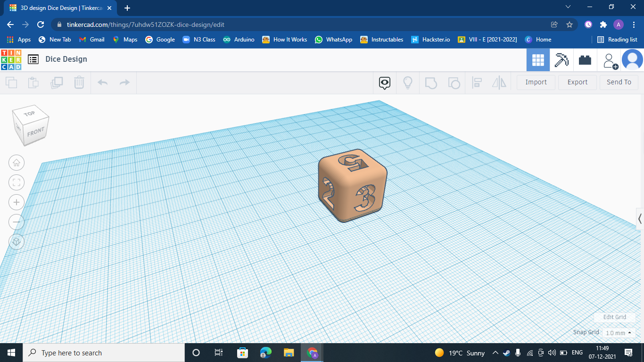Switch to 3D design grid view
The image size is (644, 362).
click(x=538, y=60)
